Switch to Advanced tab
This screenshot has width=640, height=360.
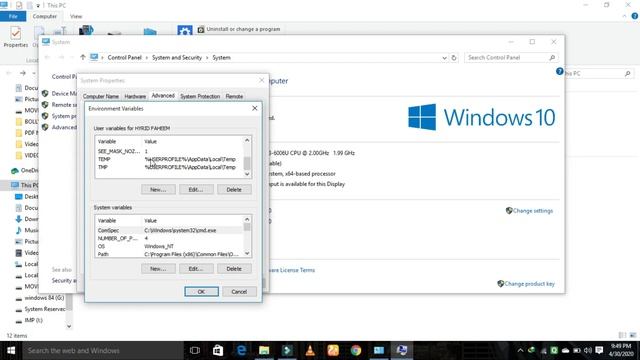tap(163, 96)
